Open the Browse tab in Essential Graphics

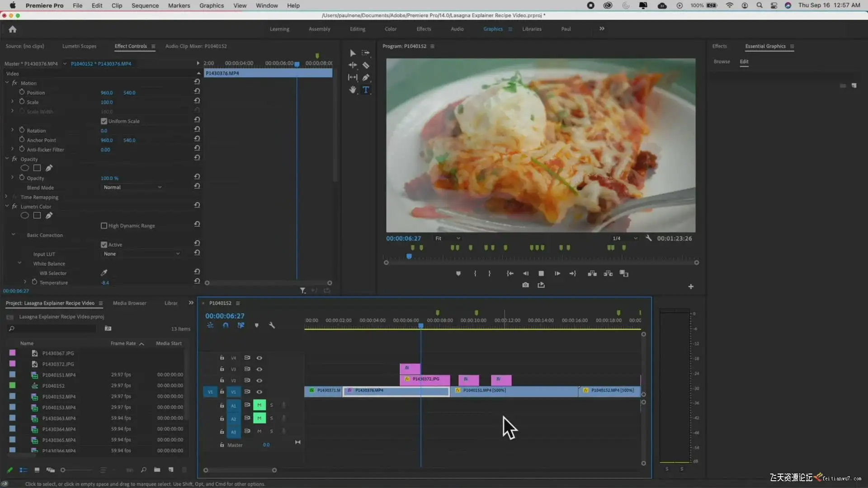pyautogui.click(x=722, y=61)
